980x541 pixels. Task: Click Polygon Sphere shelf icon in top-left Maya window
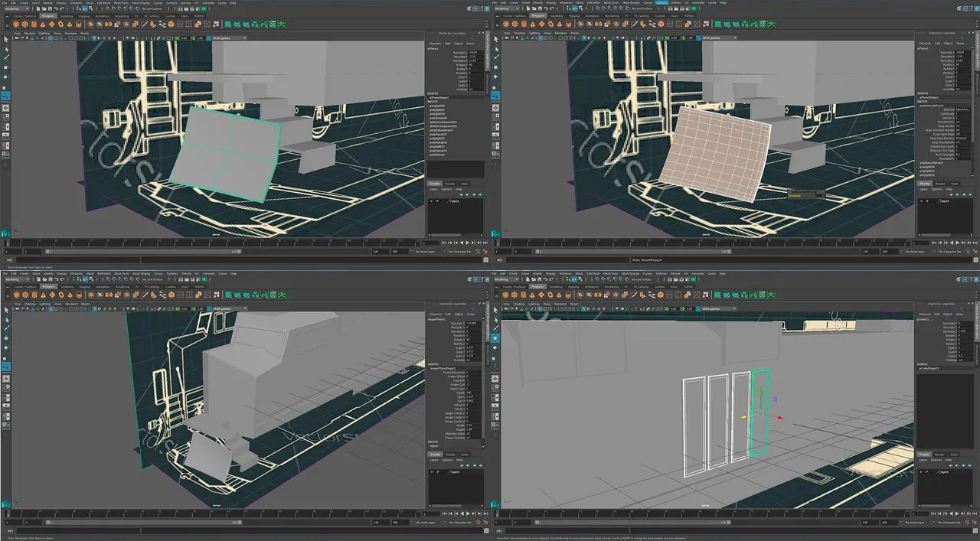[16, 24]
